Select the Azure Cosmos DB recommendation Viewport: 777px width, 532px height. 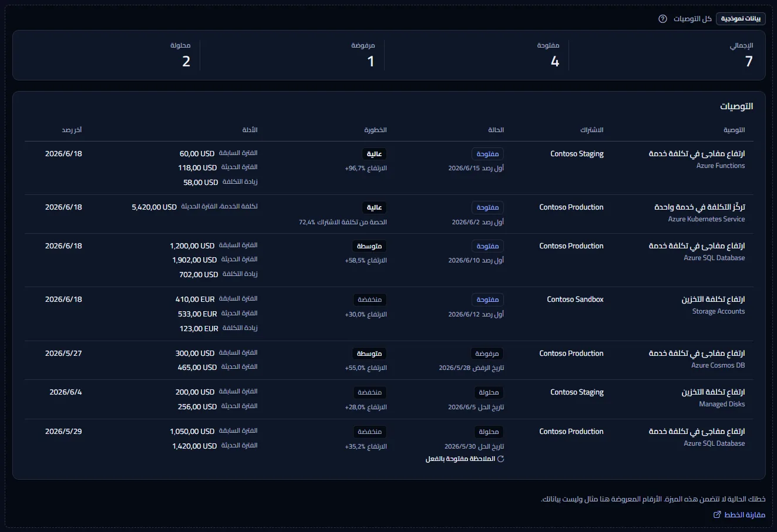point(389,360)
